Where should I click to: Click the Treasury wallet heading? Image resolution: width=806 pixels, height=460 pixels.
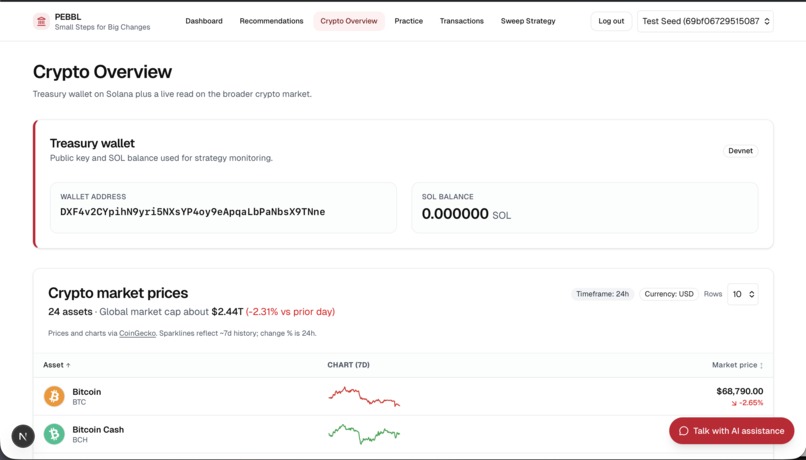(x=92, y=143)
